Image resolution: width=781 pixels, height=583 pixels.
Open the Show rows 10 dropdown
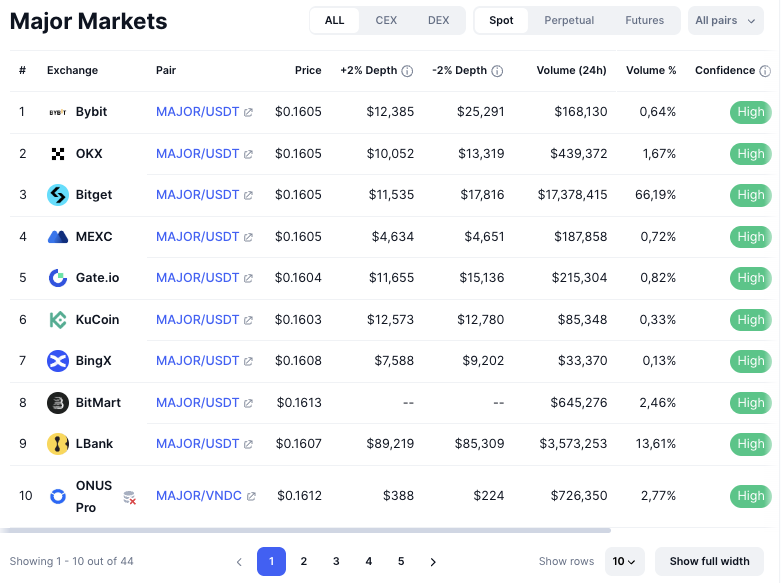pos(625,562)
